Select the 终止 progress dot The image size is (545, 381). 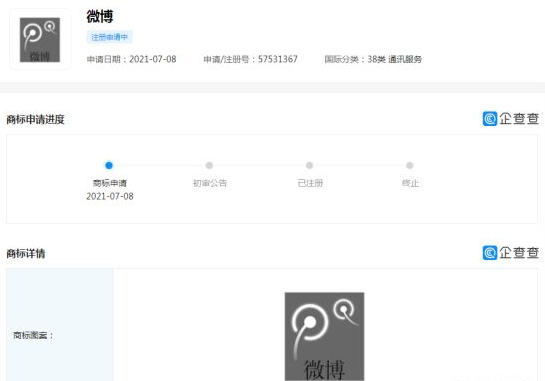point(410,165)
